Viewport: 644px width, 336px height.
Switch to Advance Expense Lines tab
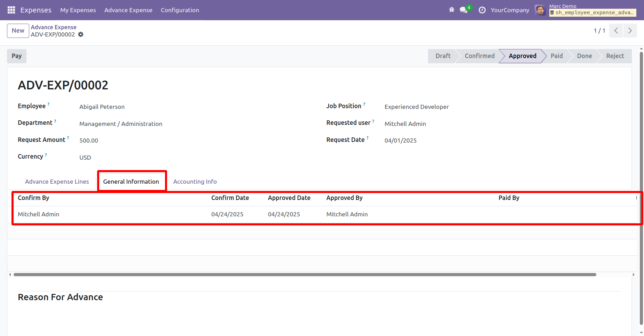pos(57,182)
